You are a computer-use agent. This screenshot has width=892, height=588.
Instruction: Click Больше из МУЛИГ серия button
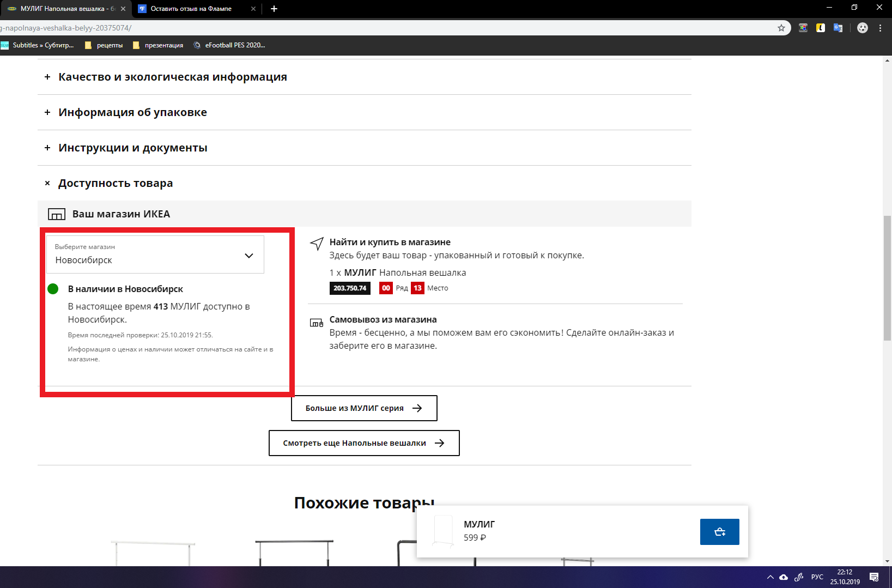(x=364, y=408)
